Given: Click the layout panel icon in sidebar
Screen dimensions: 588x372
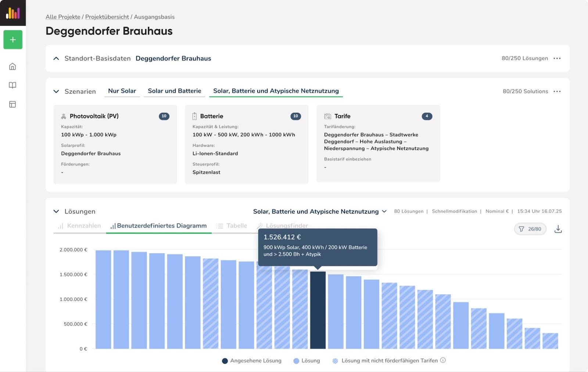Looking at the screenshot, I should [x=12, y=104].
